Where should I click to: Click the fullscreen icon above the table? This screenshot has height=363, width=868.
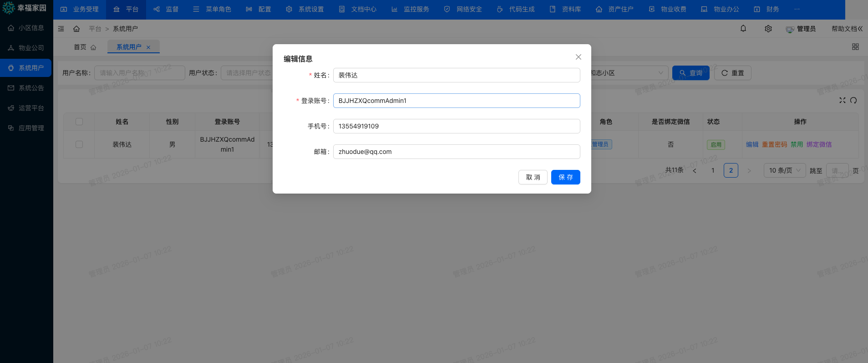[843, 100]
